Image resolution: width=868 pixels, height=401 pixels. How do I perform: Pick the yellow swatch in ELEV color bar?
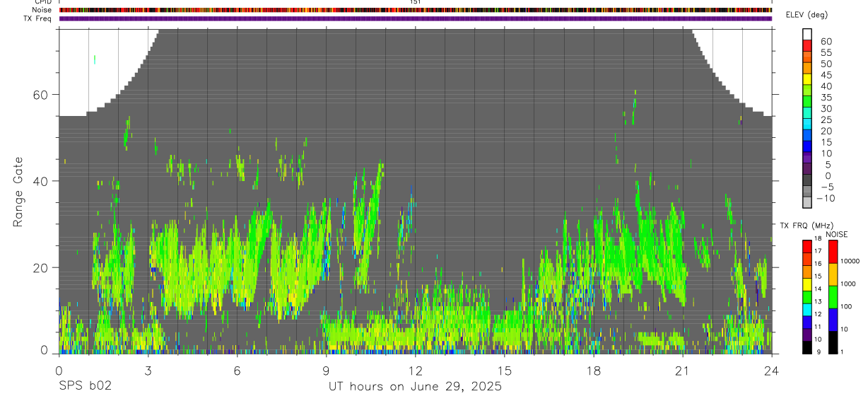807,79
